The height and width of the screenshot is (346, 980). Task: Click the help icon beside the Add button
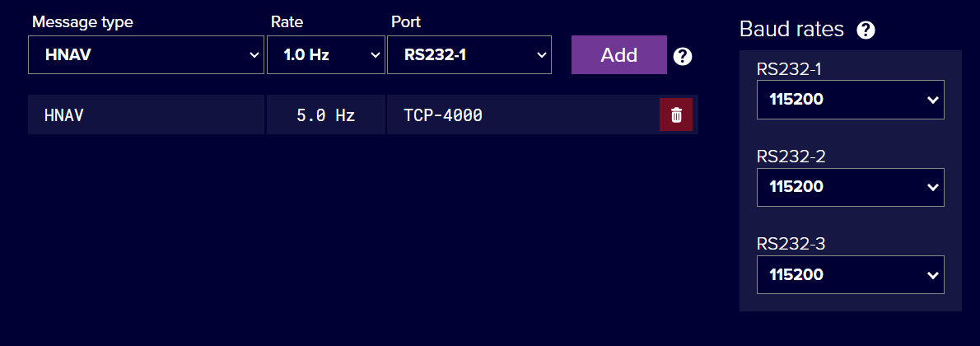click(682, 56)
